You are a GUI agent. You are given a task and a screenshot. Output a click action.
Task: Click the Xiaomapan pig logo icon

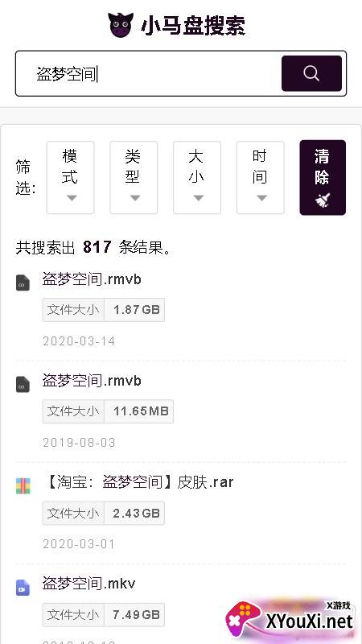(x=121, y=25)
